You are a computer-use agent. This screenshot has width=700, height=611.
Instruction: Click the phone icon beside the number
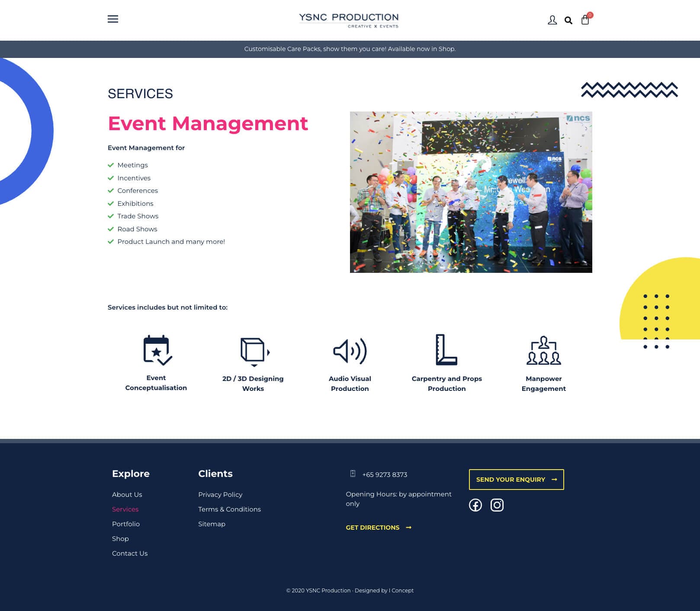coord(353,474)
